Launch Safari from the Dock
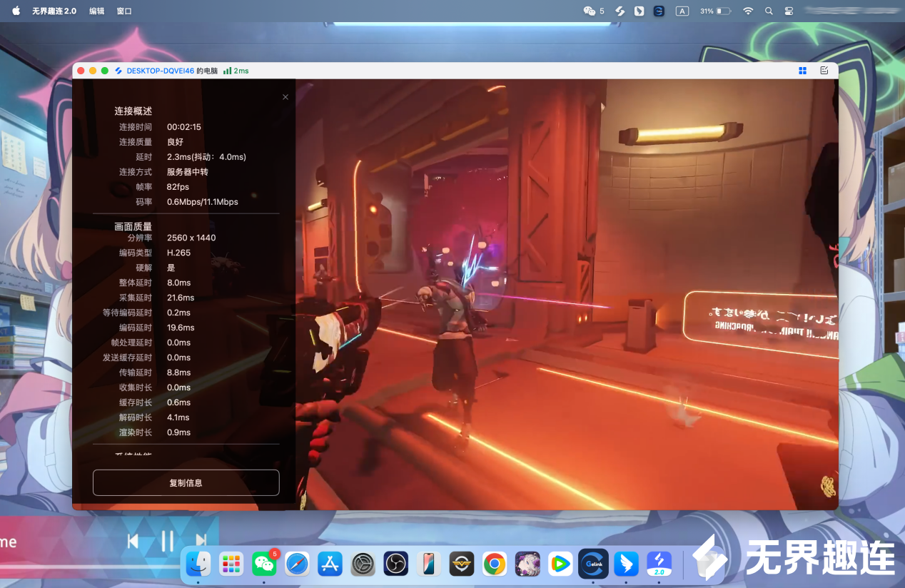905x588 pixels. coord(298,564)
